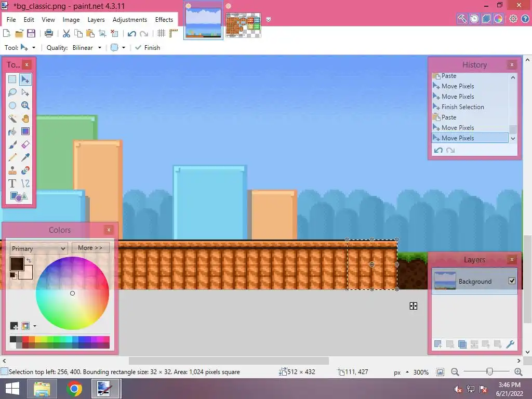Viewport: 532px width, 399px height.
Task: Open the px units dropdown
Action: [x=402, y=372]
